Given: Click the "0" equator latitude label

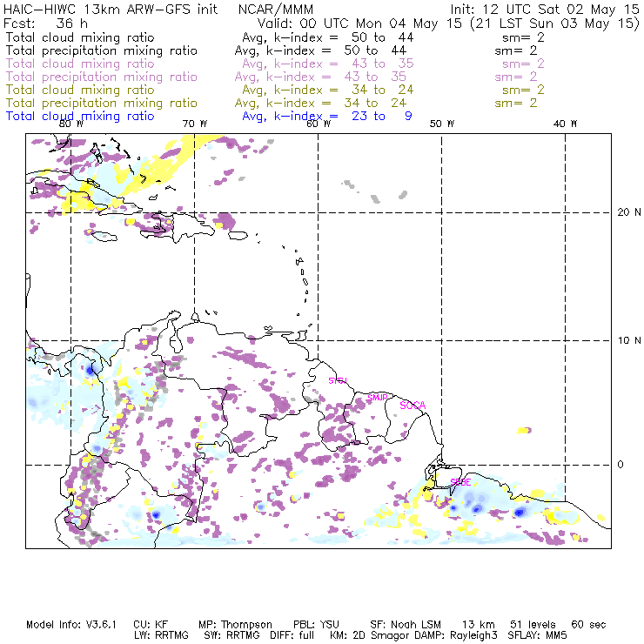Looking at the screenshot, I should click(x=621, y=465).
